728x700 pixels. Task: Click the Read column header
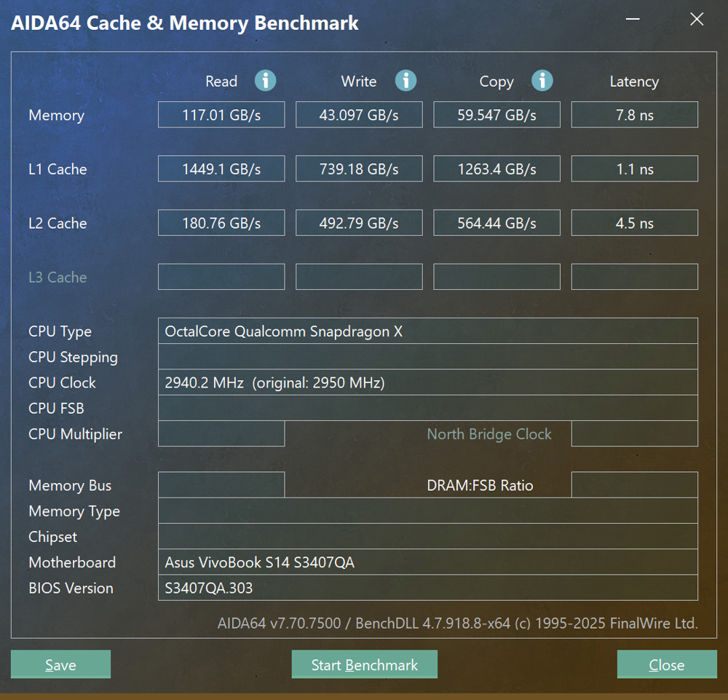[x=221, y=82]
